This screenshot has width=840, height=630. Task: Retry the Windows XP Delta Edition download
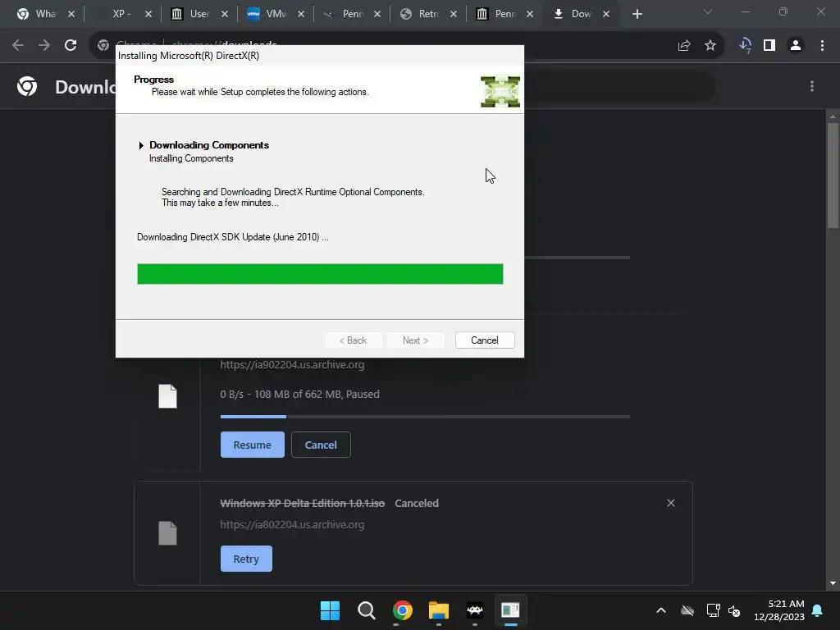pyautogui.click(x=246, y=559)
